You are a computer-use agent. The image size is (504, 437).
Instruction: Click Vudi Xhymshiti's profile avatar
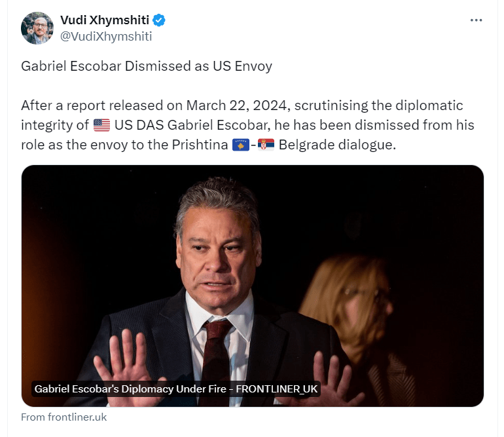click(x=37, y=28)
